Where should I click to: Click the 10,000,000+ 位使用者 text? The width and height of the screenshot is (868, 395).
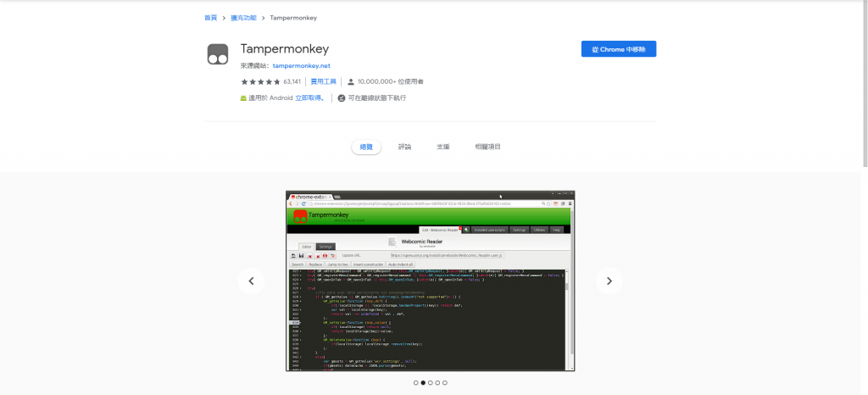click(390, 82)
